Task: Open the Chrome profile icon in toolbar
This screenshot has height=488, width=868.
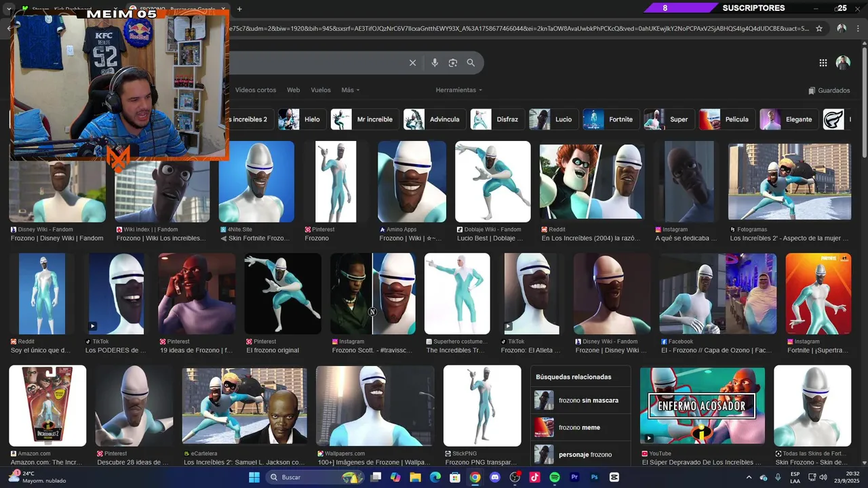Action: [x=842, y=28]
